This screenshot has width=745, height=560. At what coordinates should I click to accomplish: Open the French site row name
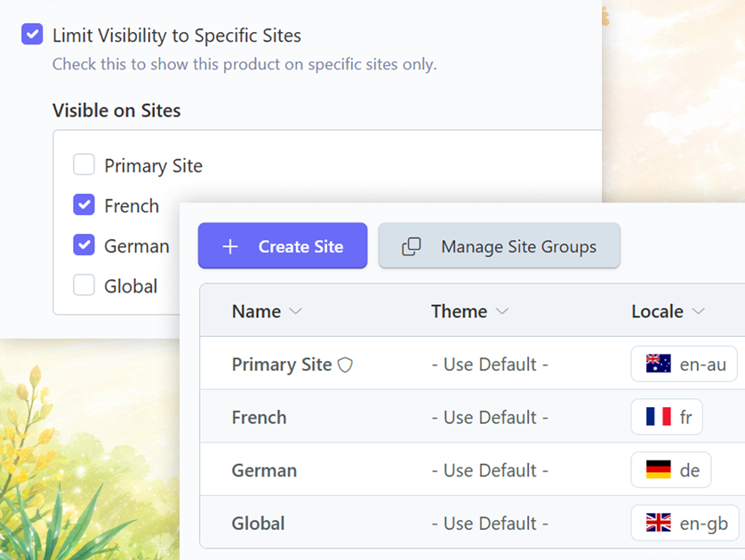259,417
